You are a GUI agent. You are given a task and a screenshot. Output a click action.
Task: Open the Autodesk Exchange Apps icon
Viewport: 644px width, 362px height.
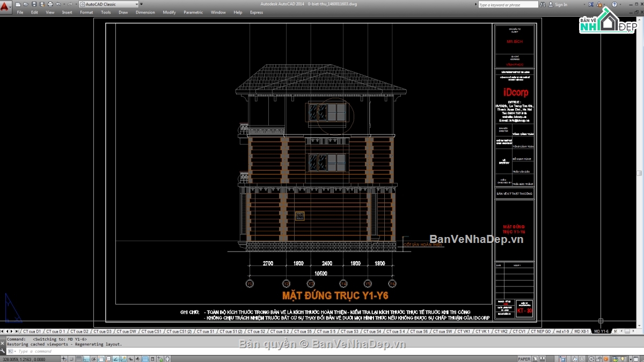click(x=590, y=4)
